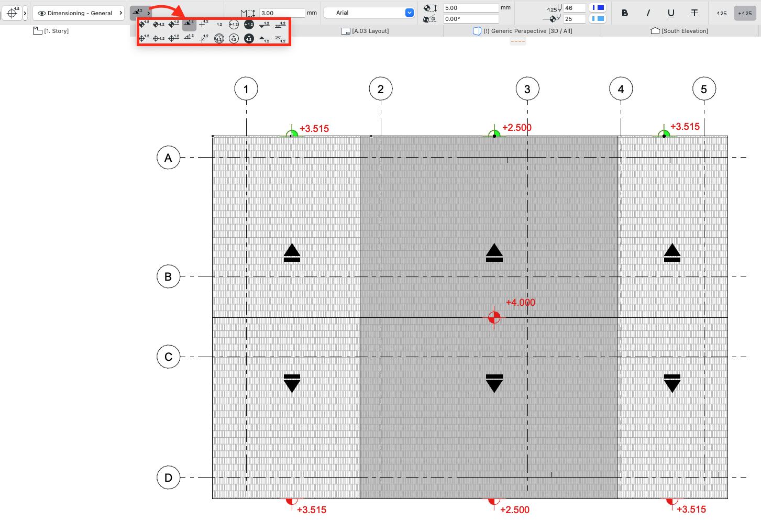Open the Arial font dropdown

(x=409, y=12)
